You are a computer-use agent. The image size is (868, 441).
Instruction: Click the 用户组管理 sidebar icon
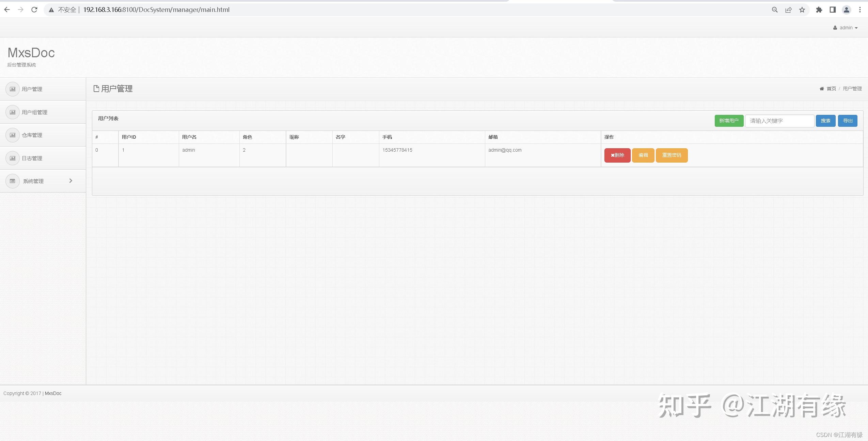(13, 112)
